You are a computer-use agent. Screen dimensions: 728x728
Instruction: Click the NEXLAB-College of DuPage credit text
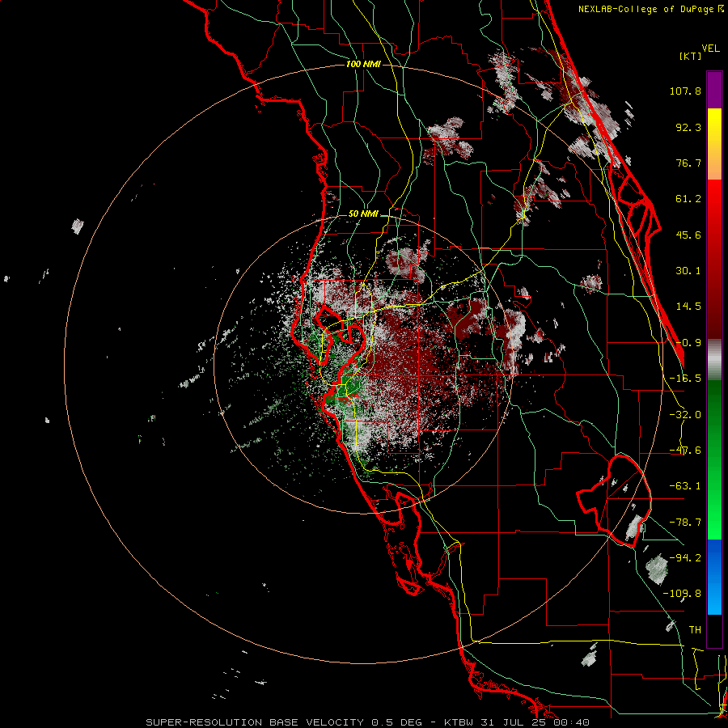click(645, 9)
